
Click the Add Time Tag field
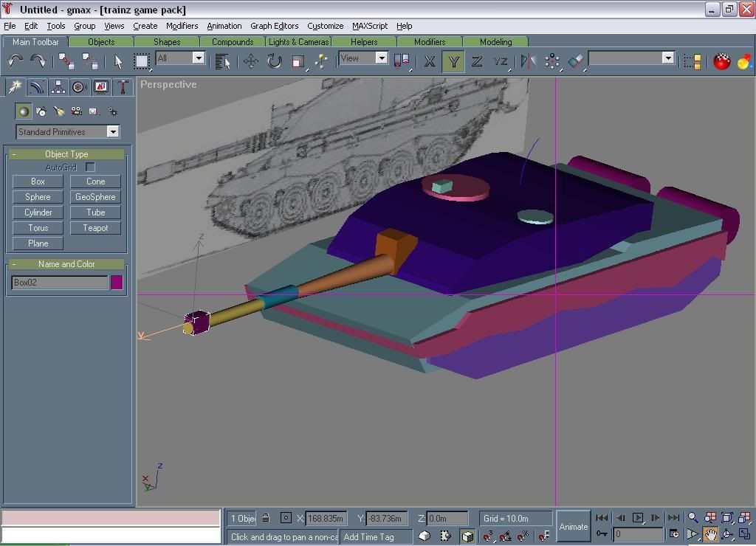pyautogui.click(x=376, y=537)
